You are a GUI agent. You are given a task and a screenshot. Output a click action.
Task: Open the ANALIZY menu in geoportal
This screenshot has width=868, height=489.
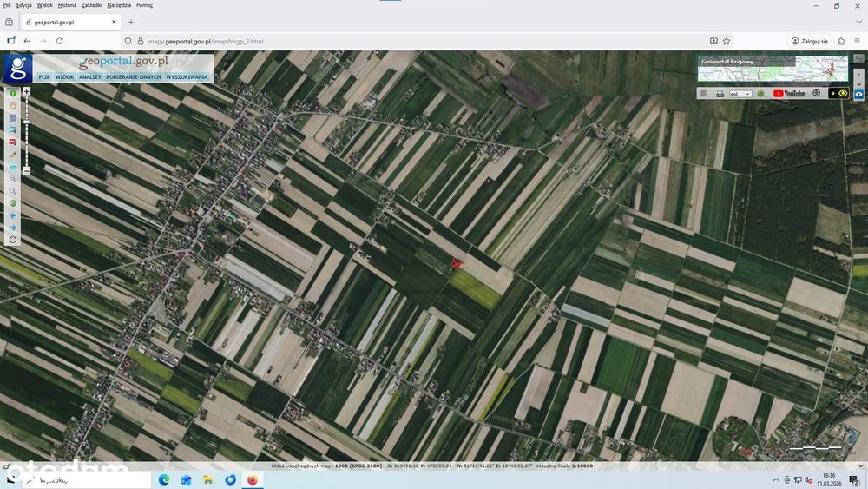tap(89, 77)
